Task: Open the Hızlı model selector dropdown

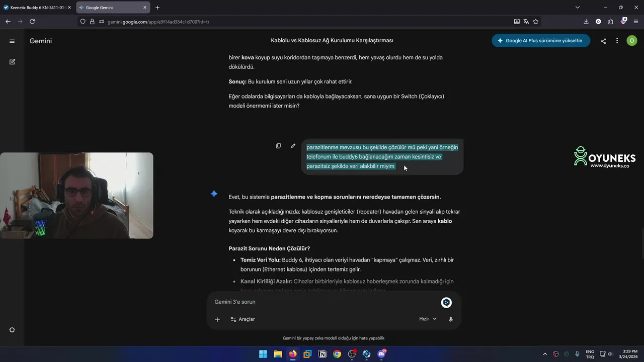Action: tap(428, 319)
